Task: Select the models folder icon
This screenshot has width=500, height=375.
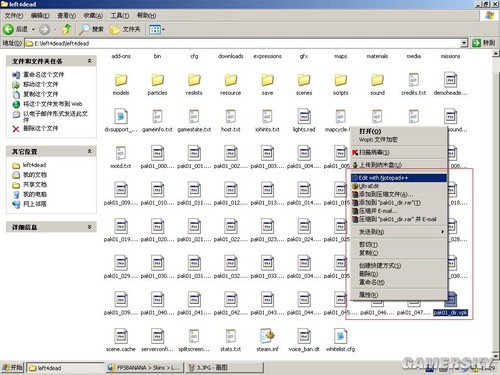Action: (121, 80)
